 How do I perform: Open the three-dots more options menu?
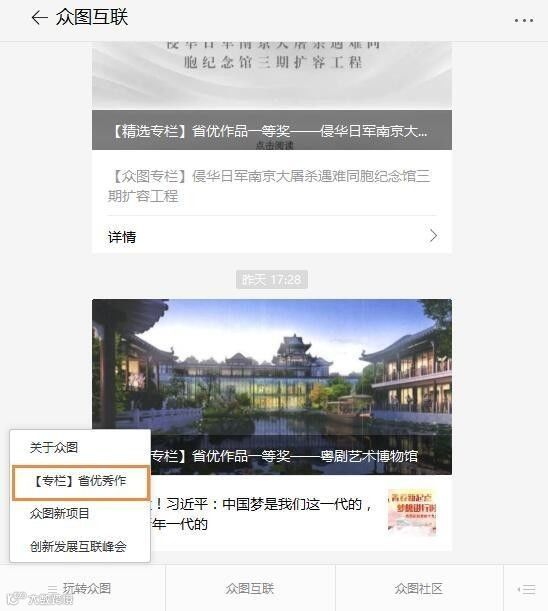(523, 20)
